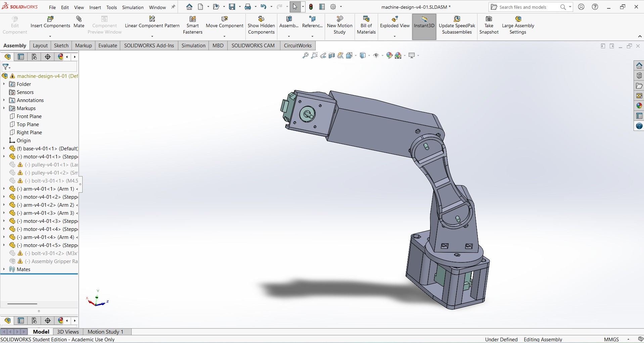Click the Reference Geometry button
644x343 pixels.
[x=312, y=22]
